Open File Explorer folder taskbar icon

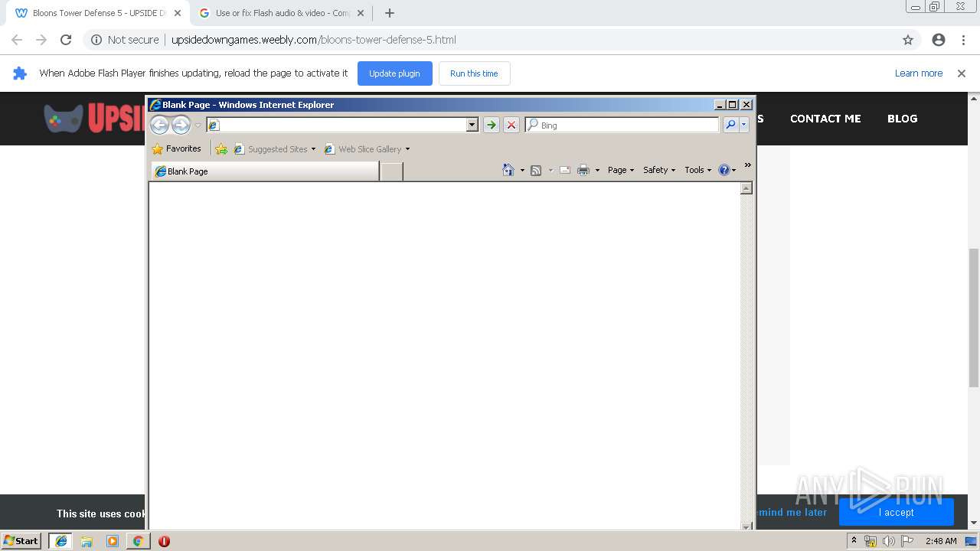click(87, 541)
